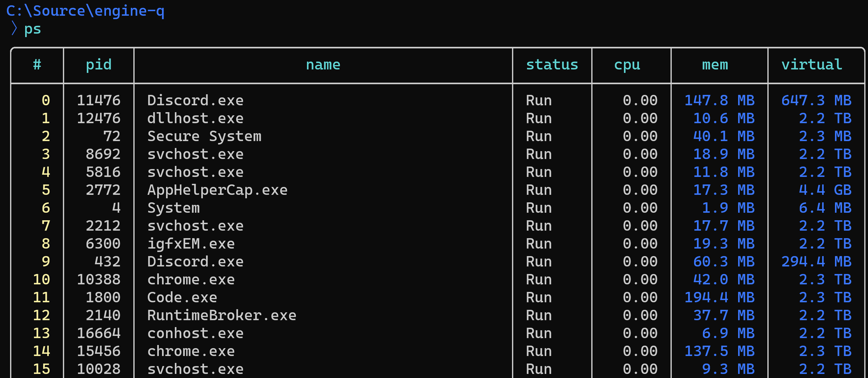This screenshot has height=378, width=868.
Task: Click the virtual column header
Action: pos(811,65)
